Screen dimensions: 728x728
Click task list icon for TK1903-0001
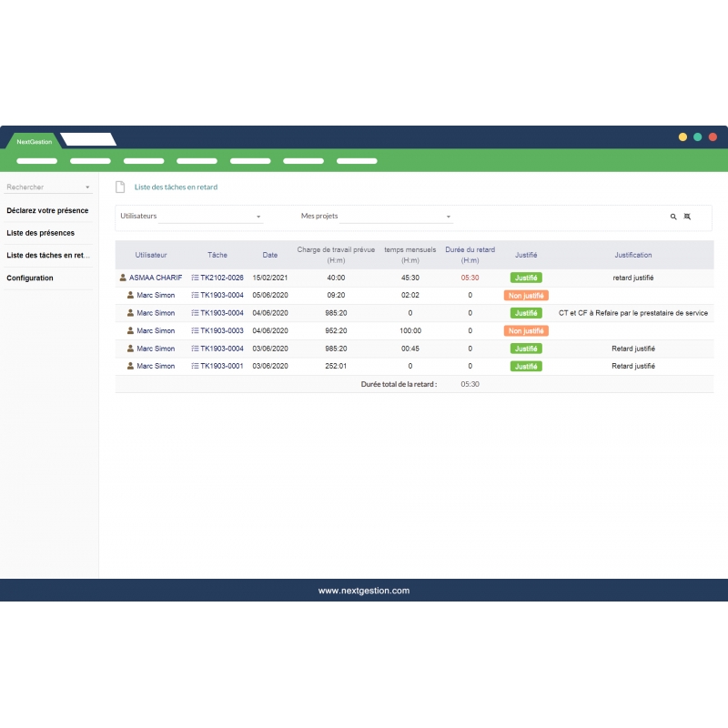(195, 367)
